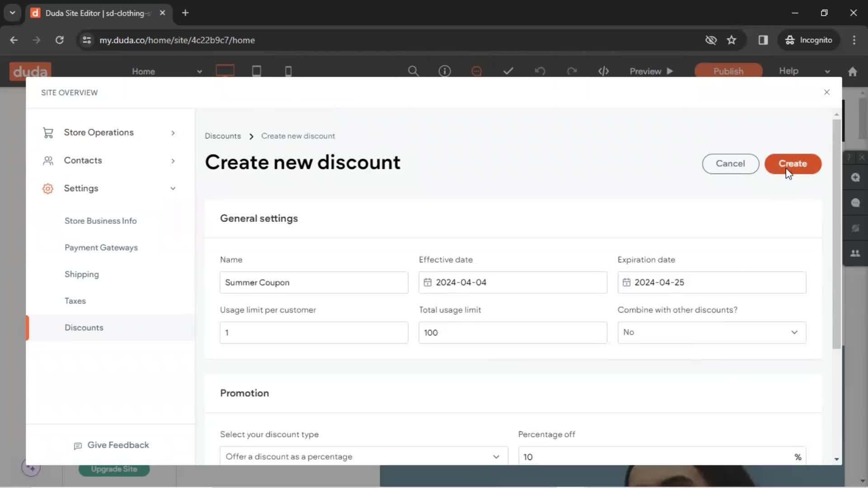Click the duda logo

(x=30, y=71)
